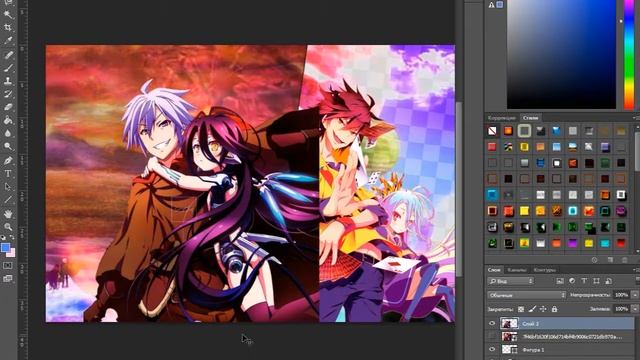Click the vertical hue slider bar
Viewport: 640px width, 360px height.
(x=629, y=54)
